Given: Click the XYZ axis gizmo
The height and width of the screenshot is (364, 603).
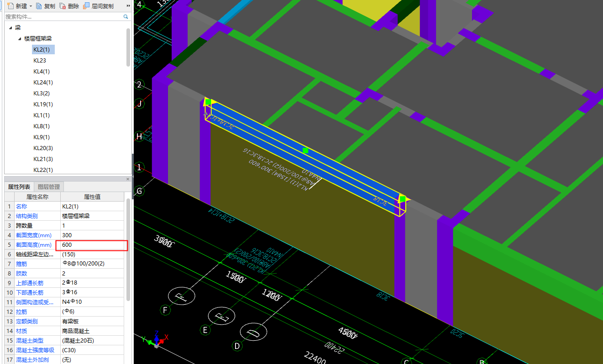Looking at the screenshot, I should (x=155, y=339).
